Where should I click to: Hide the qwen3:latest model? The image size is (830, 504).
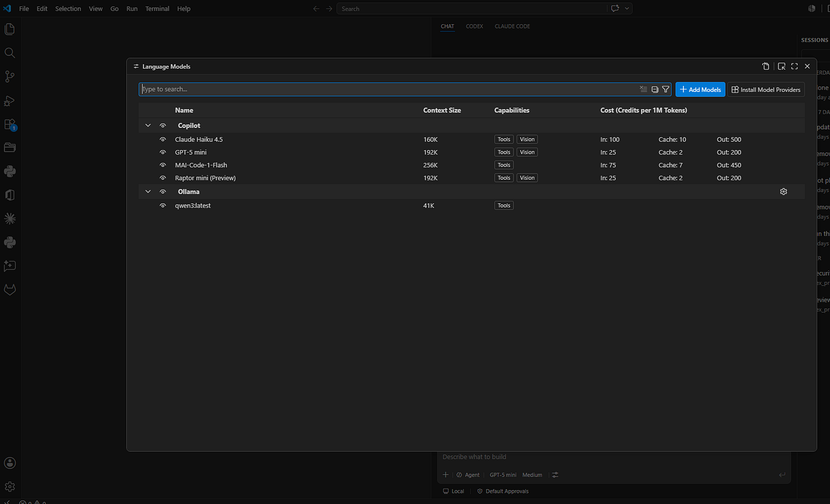point(162,206)
